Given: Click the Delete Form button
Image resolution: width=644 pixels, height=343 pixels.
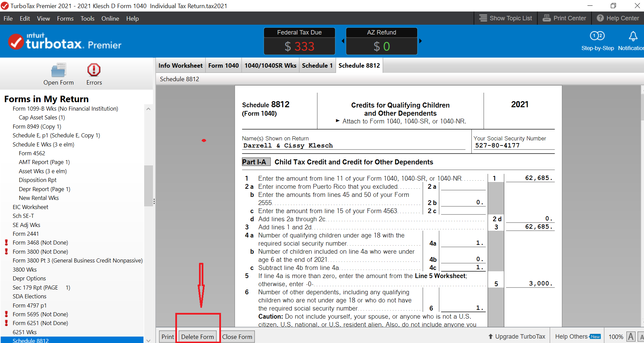Looking at the screenshot, I should pos(198,337).
